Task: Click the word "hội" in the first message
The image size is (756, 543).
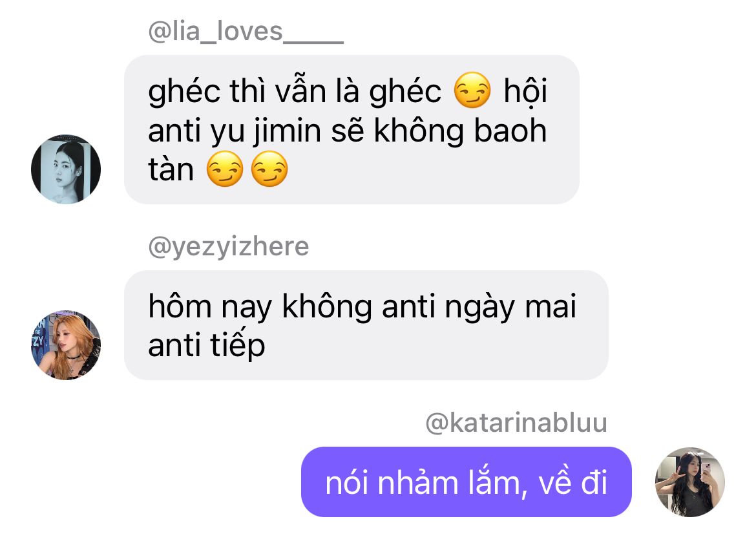Action: [x=525, y=90]
